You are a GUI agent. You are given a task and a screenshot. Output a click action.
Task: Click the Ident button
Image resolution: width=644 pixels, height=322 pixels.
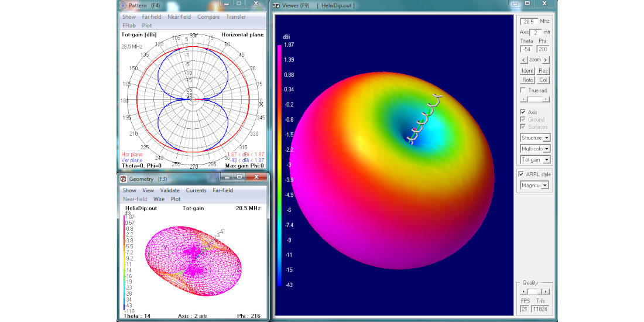(527, 71)
